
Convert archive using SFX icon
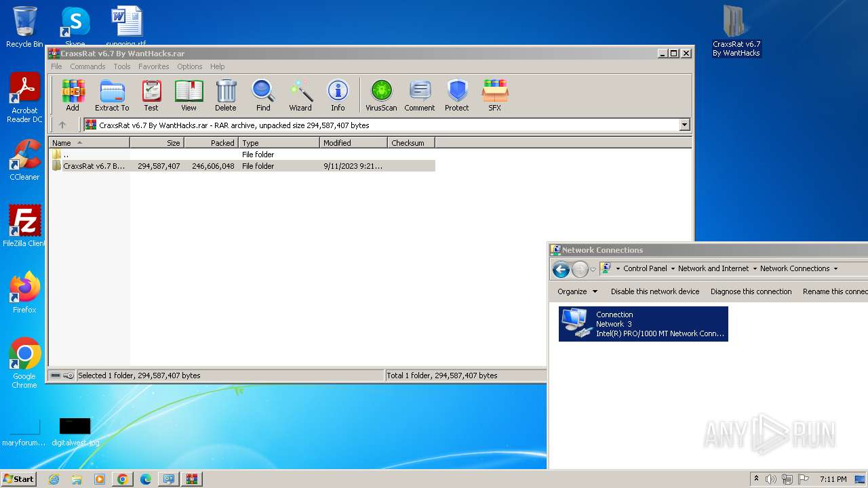pos(495,95)
